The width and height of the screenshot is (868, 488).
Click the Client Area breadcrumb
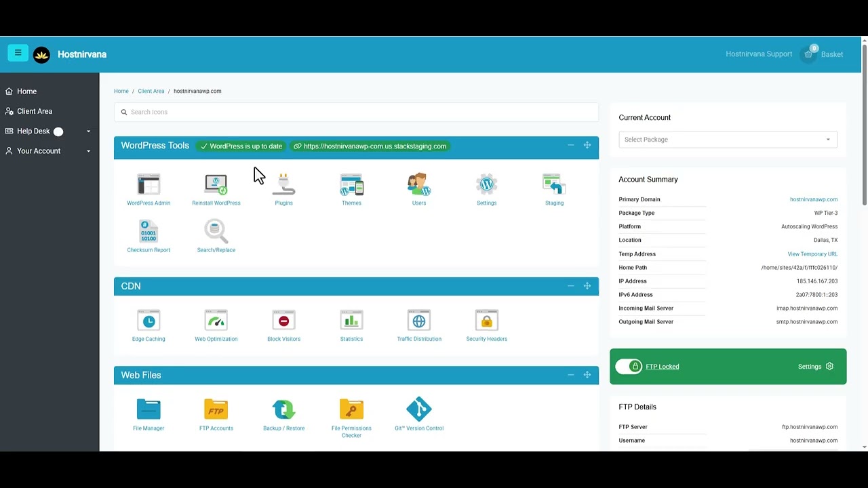pyautogui.click(x=151, y=91)
